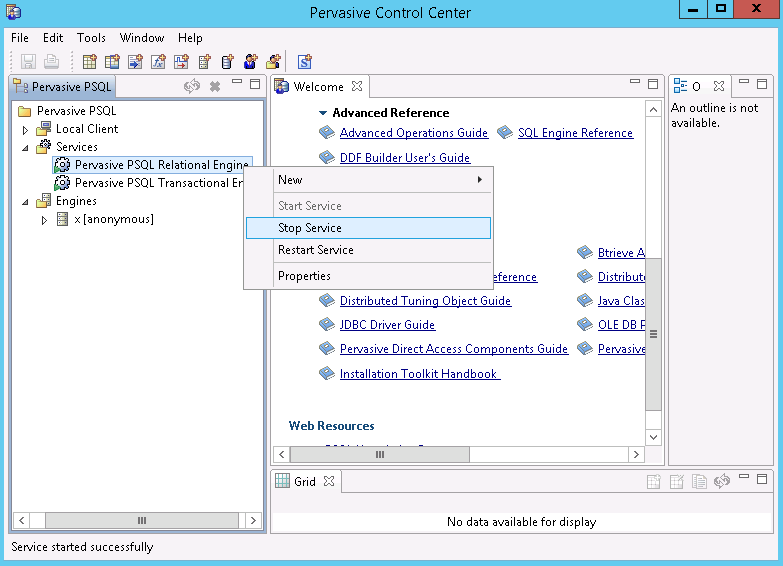
Task: Expand the x [anonymous] engine node
Action: tap(44, 220)
